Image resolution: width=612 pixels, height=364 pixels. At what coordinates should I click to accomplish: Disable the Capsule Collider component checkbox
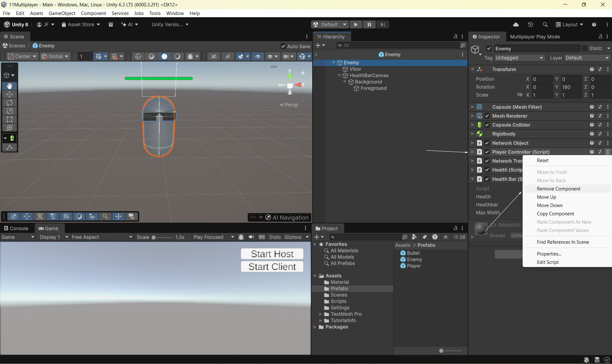click(x=487, y=125)
